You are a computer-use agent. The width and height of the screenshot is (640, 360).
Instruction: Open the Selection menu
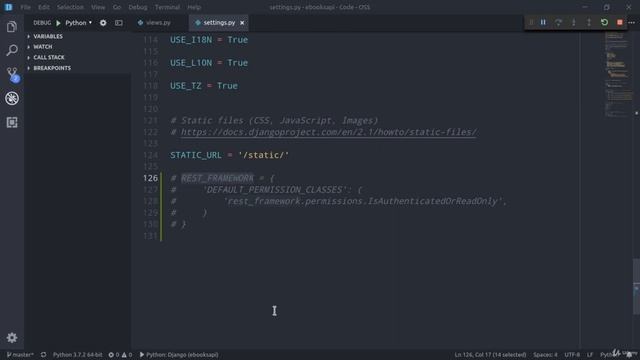tap(70, 7)
